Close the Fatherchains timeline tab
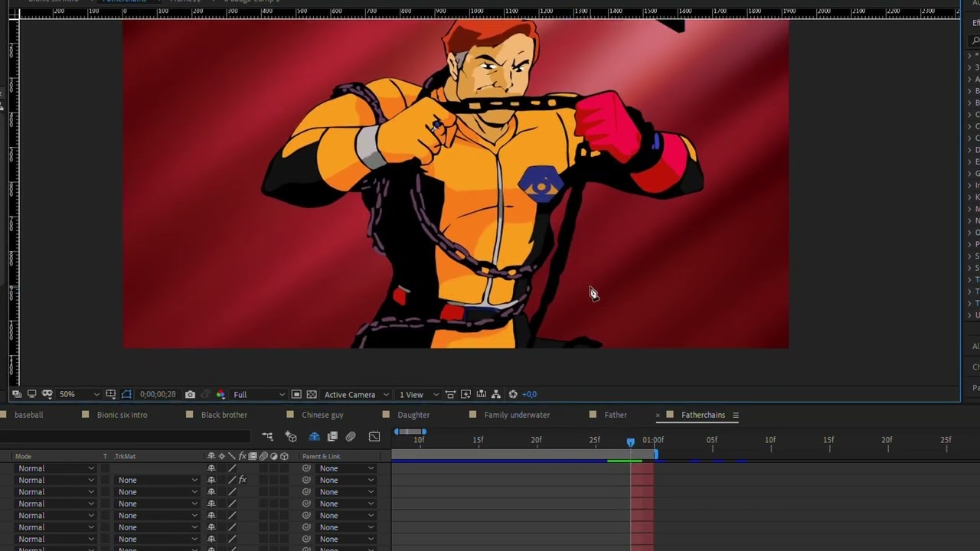This screenshot has width=980, height=551. (658, 415)
